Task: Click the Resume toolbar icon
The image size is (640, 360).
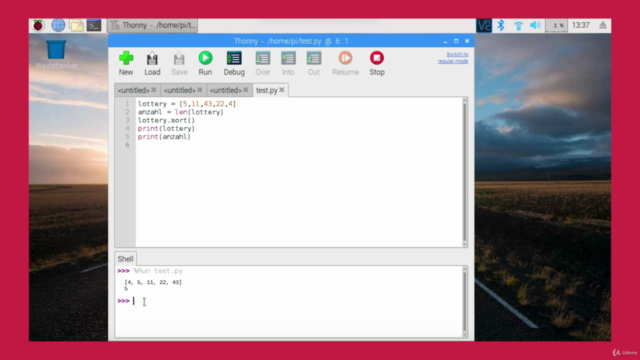Action: point(345,63)
